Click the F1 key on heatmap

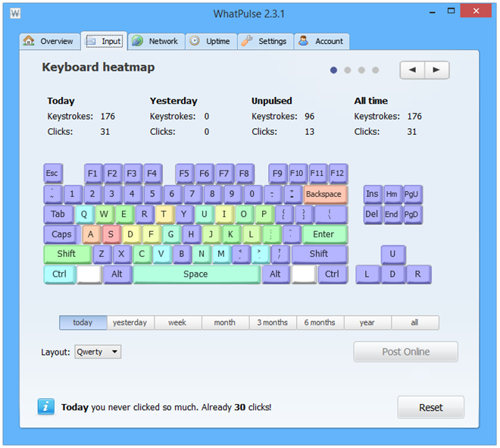93,174
